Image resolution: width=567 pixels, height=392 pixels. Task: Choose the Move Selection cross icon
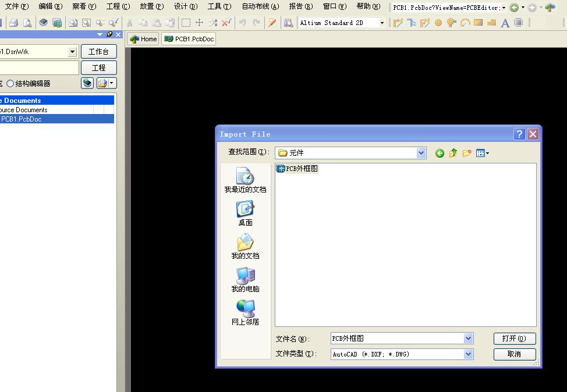tap(199, 23)
